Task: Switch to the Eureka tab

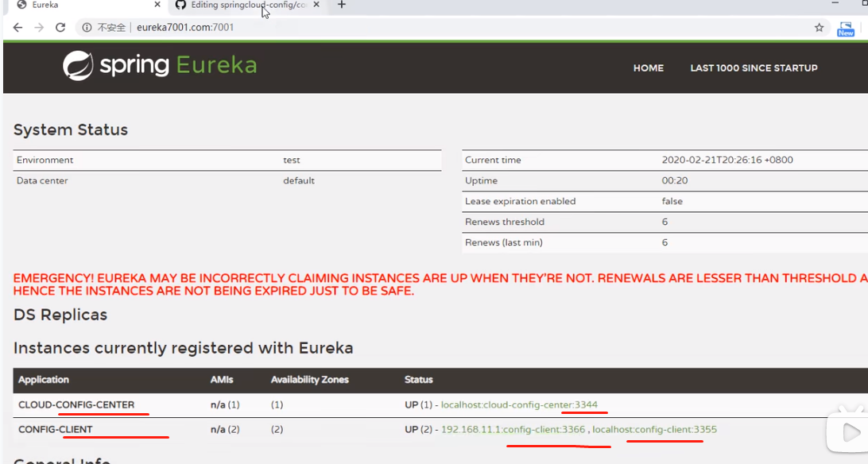Action: (x=88, y=5)
